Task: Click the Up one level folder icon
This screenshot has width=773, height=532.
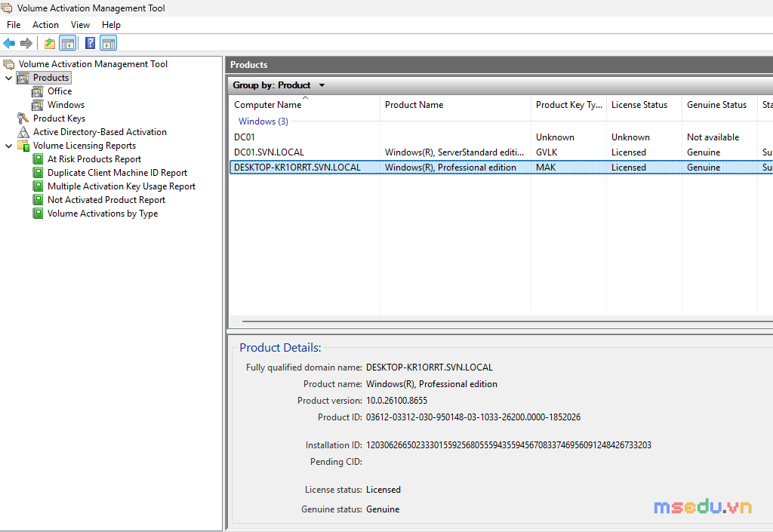Action: [49, 43]
